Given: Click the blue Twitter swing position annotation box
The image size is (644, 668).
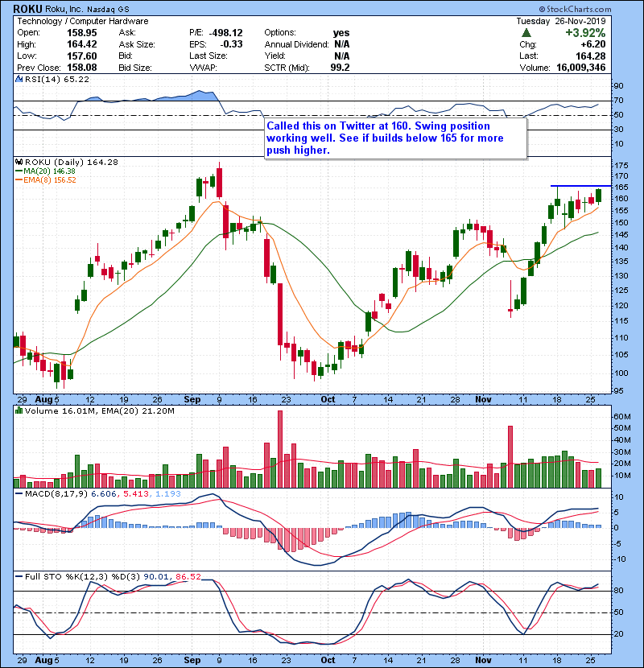Looking at the screenshot, I should [395, 138].
